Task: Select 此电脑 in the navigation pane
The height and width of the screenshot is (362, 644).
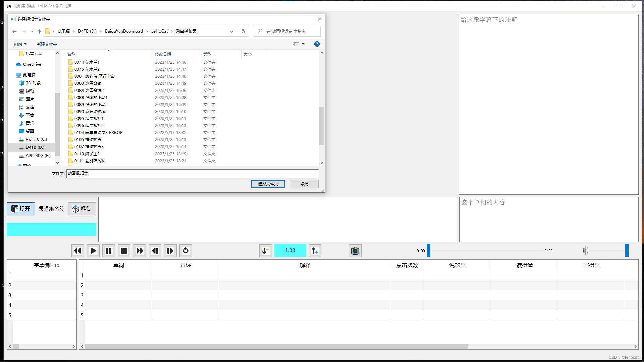Action: (29, 75)
